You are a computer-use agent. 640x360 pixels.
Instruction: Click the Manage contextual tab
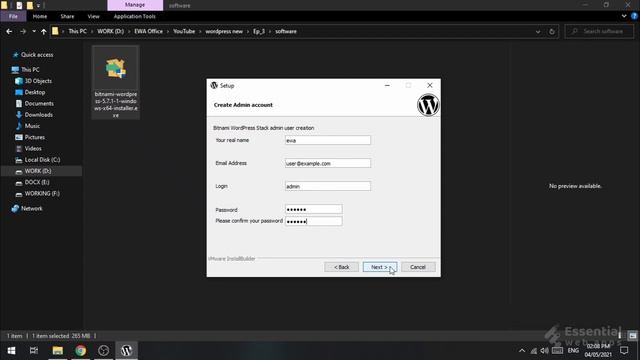click(135, 5)
